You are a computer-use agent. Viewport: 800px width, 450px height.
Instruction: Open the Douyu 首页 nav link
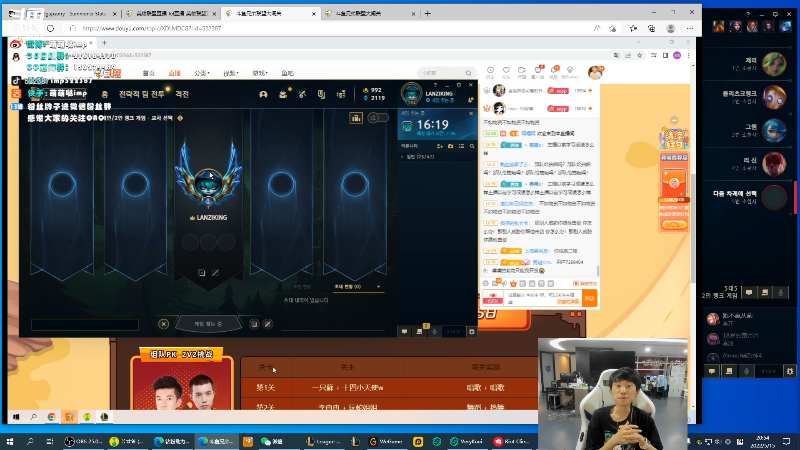(x=148, y=73)
